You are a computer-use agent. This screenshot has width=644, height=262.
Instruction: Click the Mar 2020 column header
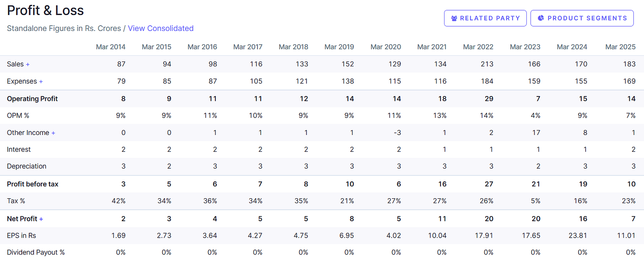(386, 47)
